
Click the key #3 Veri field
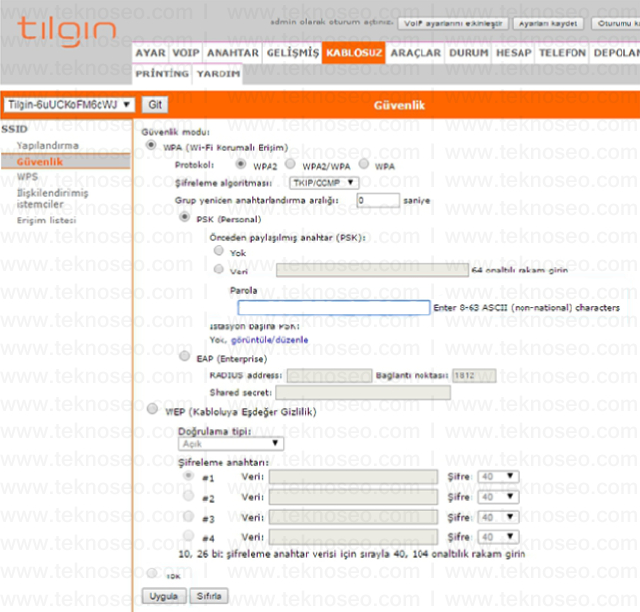[x=353, y=517]
